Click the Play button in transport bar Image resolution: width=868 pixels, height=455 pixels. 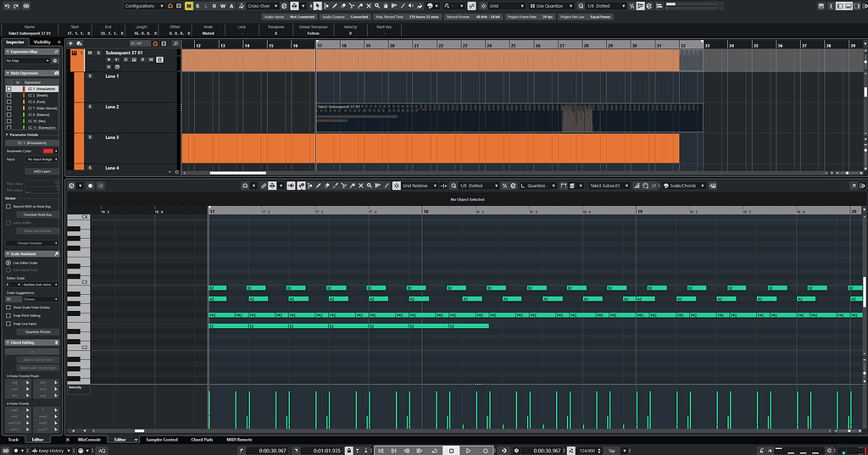click(x=468, y=451)
